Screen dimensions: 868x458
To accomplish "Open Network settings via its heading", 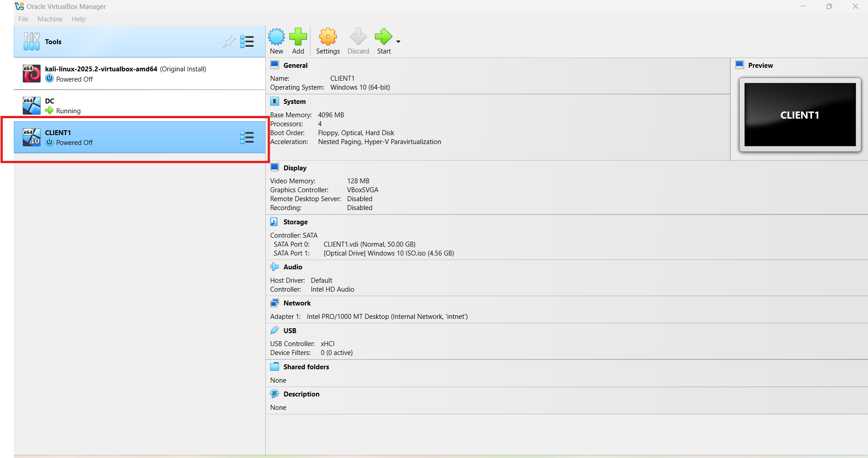I will click(297, 303).
